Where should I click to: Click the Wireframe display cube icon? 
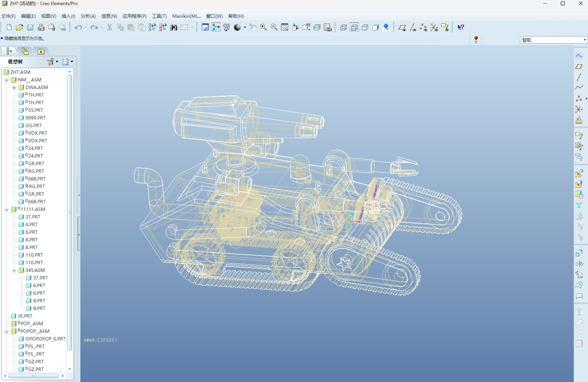pos(343,27)
